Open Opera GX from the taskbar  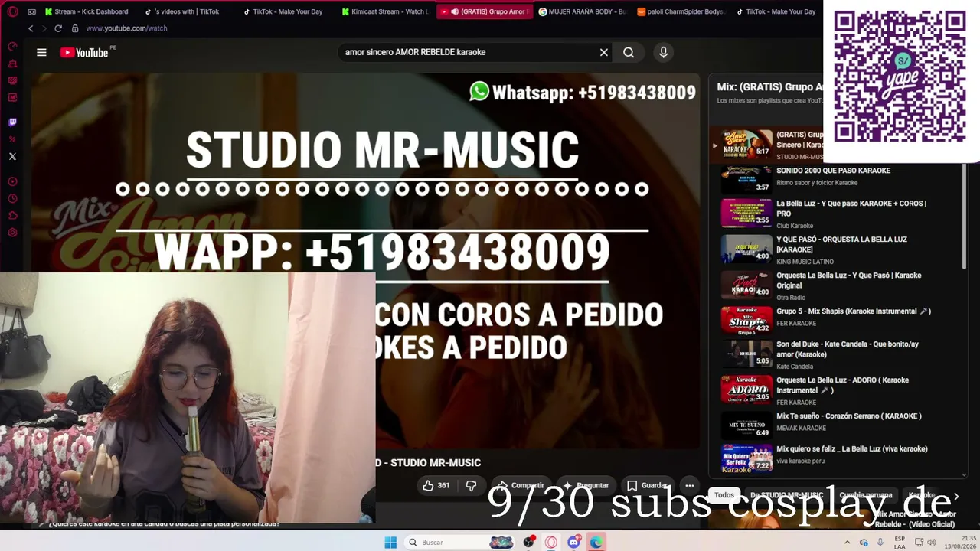(x=551, y=542)
